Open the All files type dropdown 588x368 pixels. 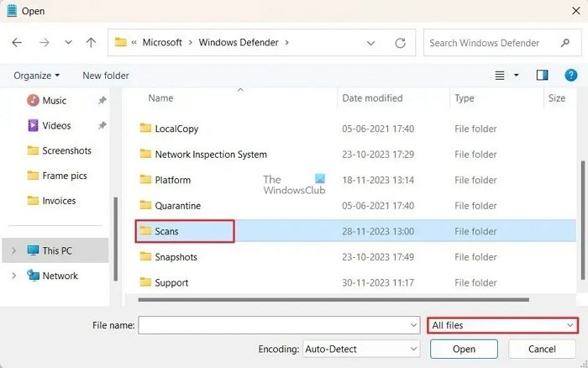point(502,325)
